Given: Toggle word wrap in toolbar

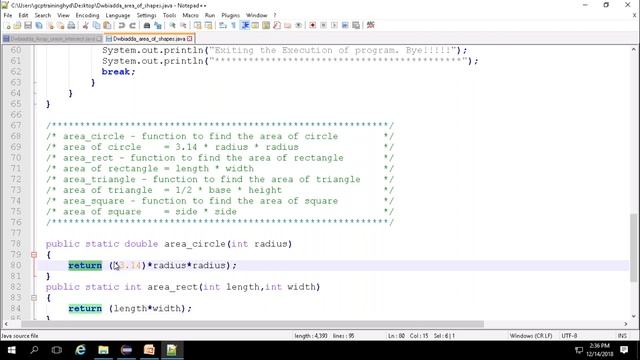Looking at the screenshot, I should coord(223,25).
